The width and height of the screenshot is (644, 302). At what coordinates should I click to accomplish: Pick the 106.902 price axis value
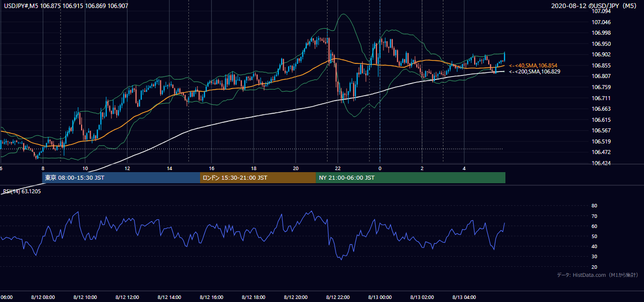(x=601, y=54)
